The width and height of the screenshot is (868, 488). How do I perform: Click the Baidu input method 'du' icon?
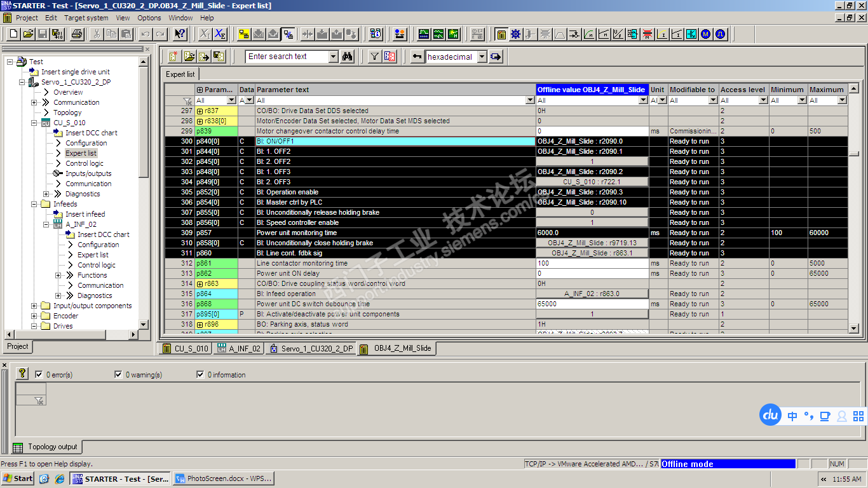771,416
